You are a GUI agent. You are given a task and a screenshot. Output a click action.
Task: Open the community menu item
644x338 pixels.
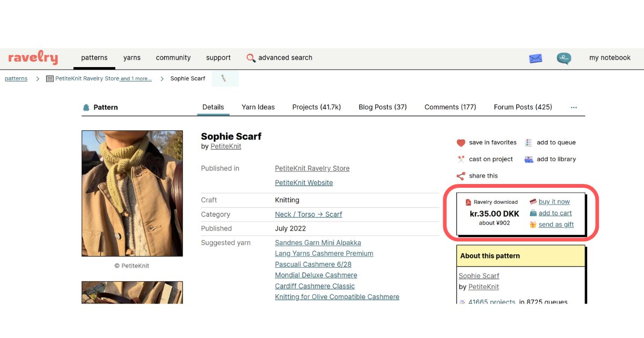173,58
